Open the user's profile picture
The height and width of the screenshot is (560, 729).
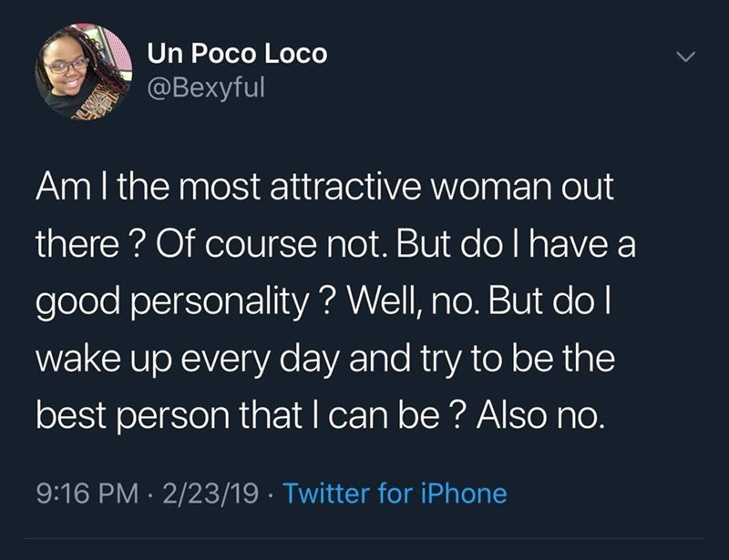tap(84, 70)
